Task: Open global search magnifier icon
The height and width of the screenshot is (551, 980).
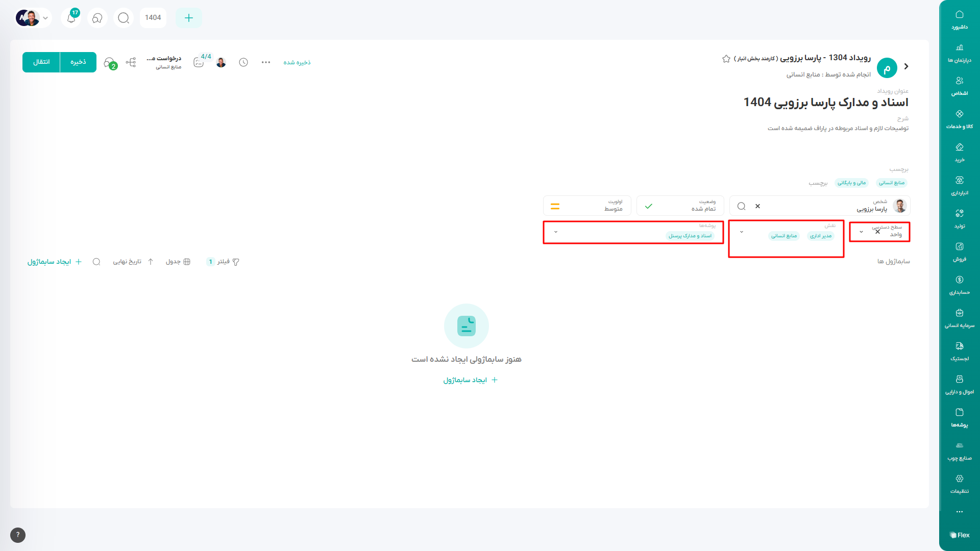Action: [124, 18]
